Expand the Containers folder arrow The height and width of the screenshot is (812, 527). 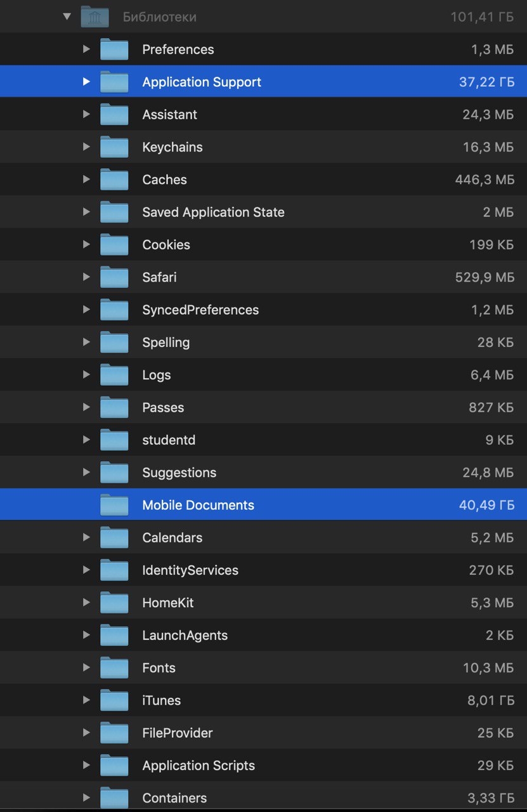pyautogui.click(x=86, y=797)
